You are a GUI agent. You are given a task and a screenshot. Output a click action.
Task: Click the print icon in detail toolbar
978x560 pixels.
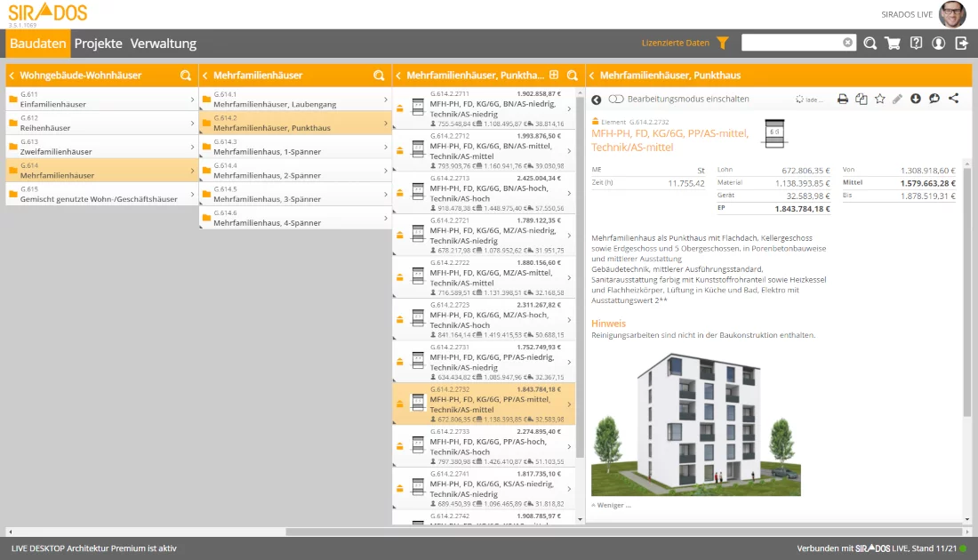point(843,99)
